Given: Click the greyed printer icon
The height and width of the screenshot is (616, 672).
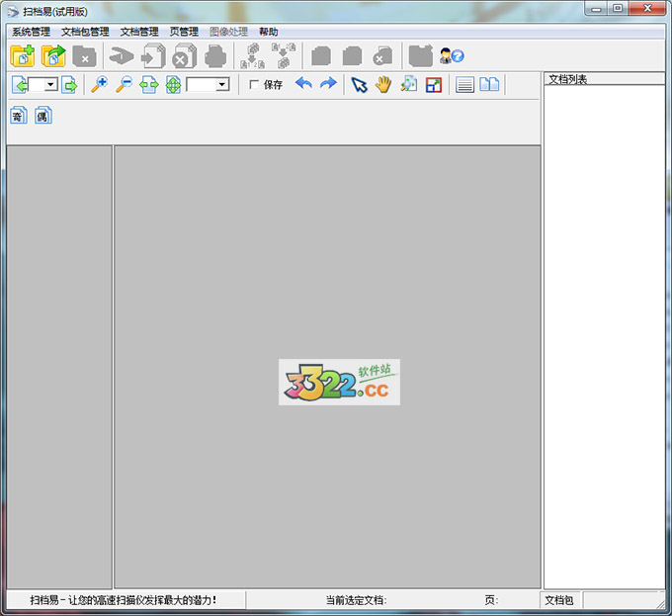Looking at the screenshot, I should pos(215,55).
